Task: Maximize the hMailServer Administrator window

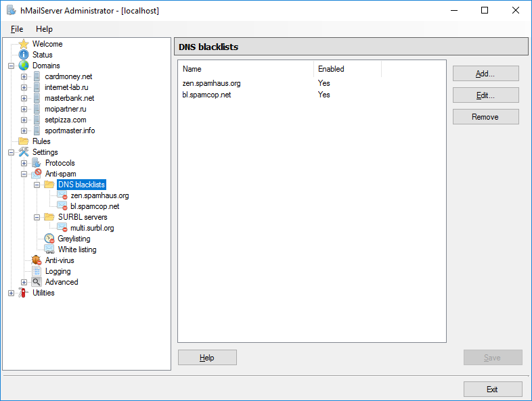Action: (x=485, y=11)
